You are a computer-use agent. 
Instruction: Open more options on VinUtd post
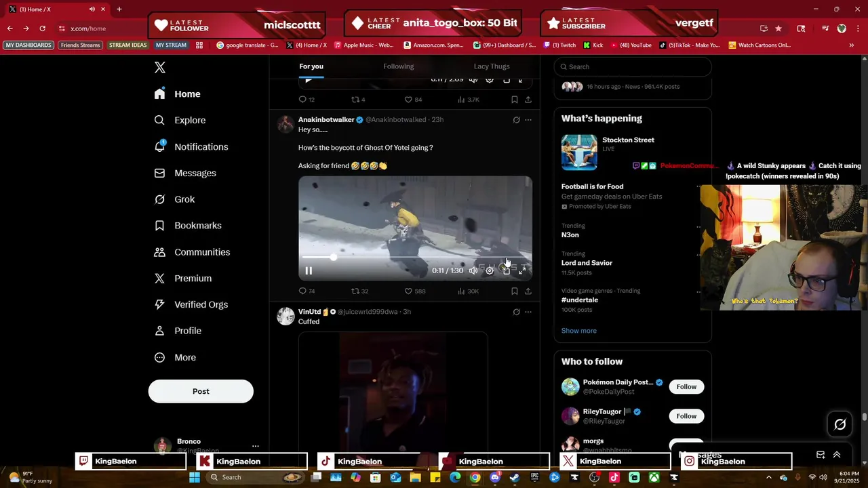(x=528, y=312)
